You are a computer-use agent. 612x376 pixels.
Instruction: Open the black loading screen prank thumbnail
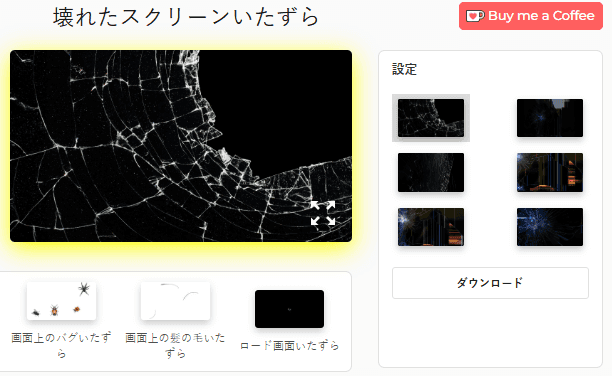click(289, 309)
